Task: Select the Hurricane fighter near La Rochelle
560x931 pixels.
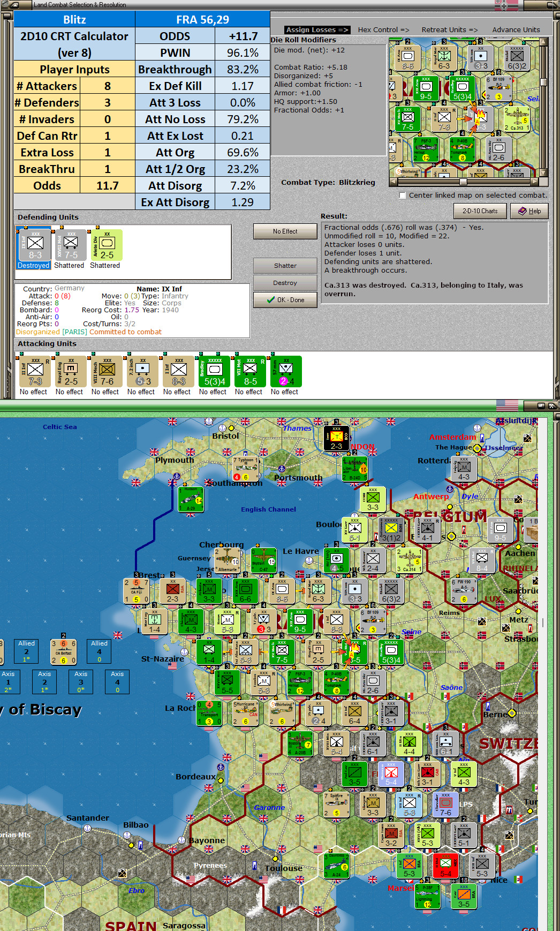Action: click(x=245, y=712)
